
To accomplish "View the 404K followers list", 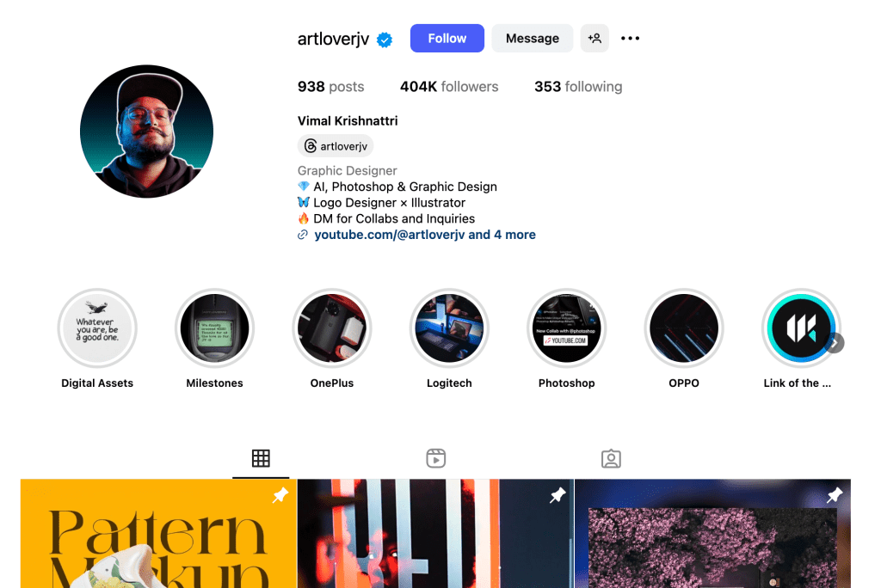I will 449,87.
